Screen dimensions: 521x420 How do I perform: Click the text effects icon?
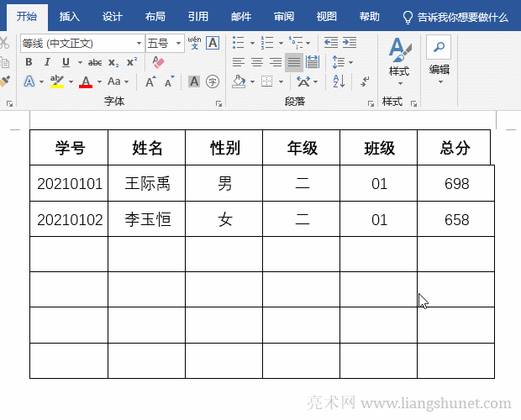[29, 81]
